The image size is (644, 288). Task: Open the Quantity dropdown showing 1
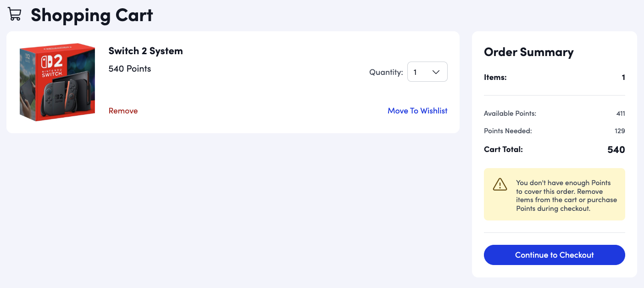[x=427, y=72]
